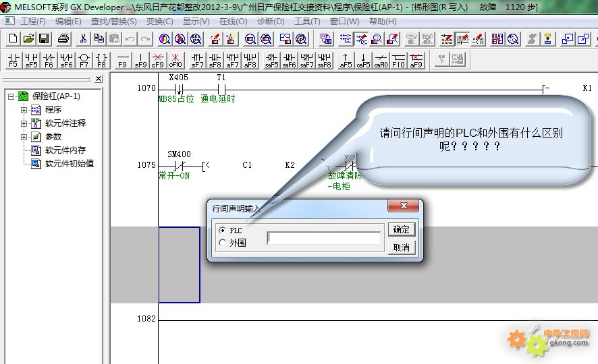The image size is (598, 364).
Task: Open the 变换(C) menu
Action: tap(159, 22)
